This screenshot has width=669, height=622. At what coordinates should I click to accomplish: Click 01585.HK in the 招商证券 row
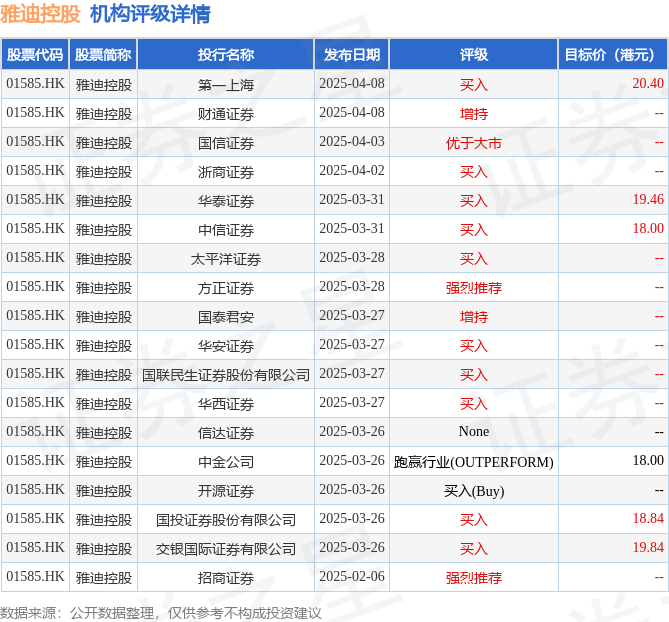[x=35, y=576]
